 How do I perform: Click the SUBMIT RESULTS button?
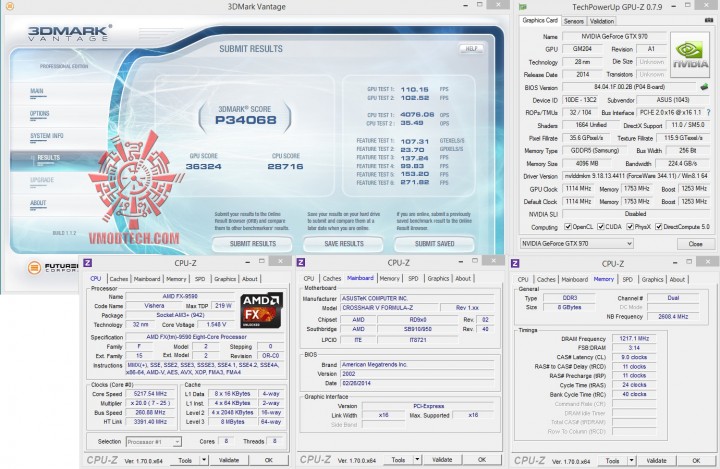tap(253, 244)
